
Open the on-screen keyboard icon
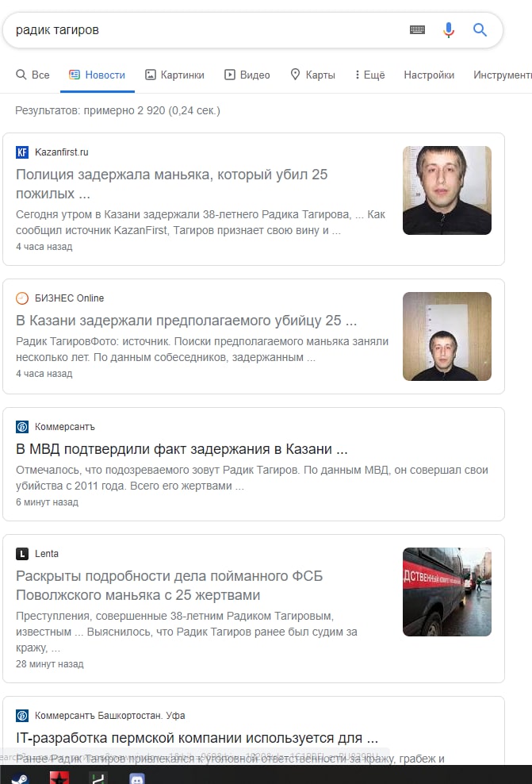coord(417,30)
